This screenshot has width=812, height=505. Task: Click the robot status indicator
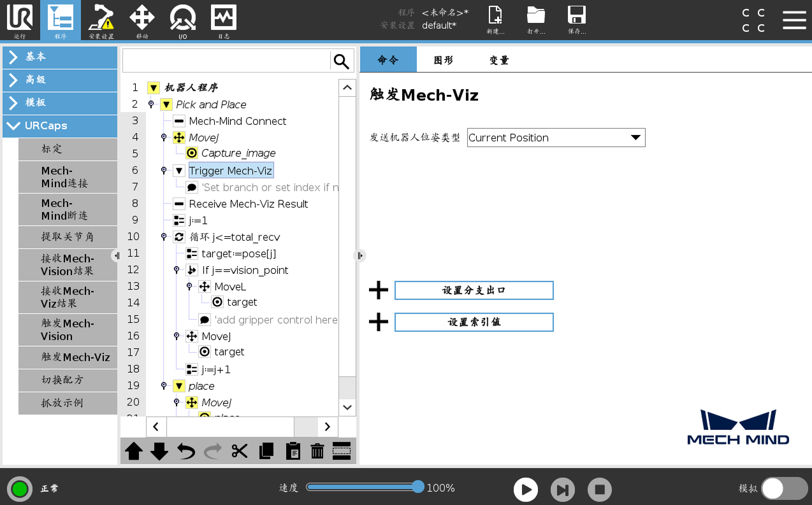(x=20, y=489)
